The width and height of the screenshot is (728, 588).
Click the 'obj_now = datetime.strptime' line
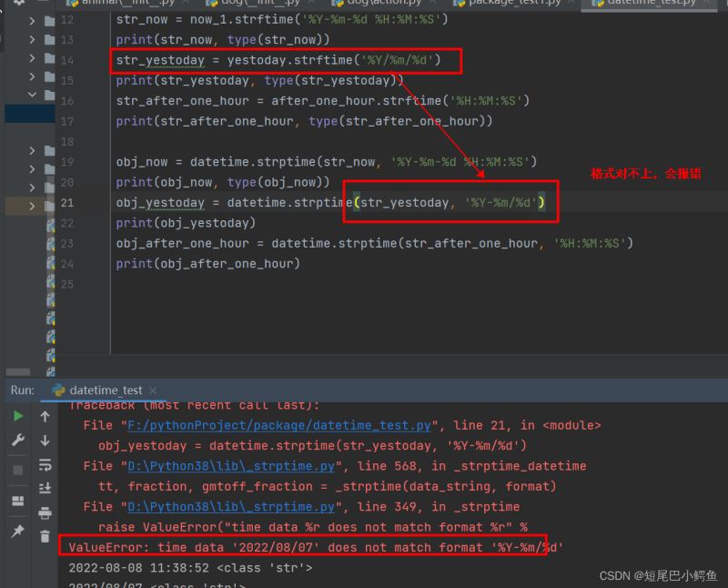pos(327,162)
